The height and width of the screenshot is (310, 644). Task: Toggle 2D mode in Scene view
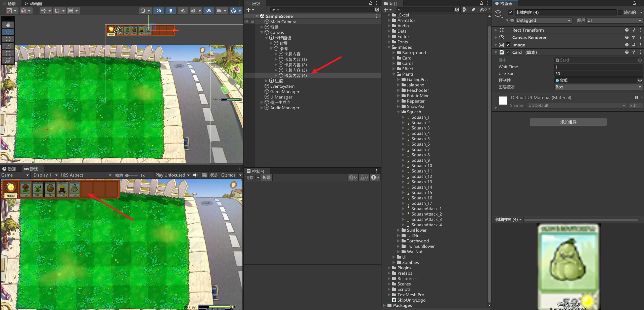[x=159, y=11]
